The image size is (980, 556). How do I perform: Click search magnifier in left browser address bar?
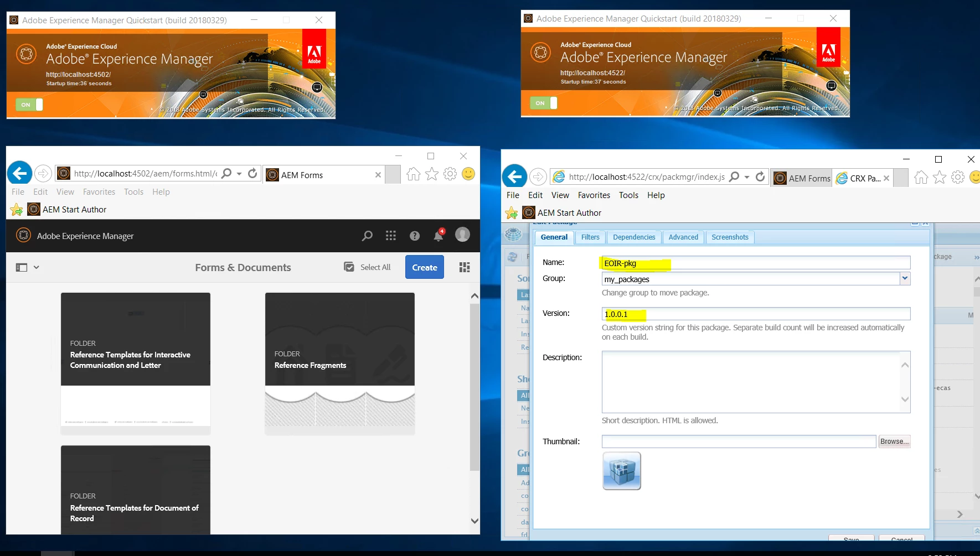(226, 173)
